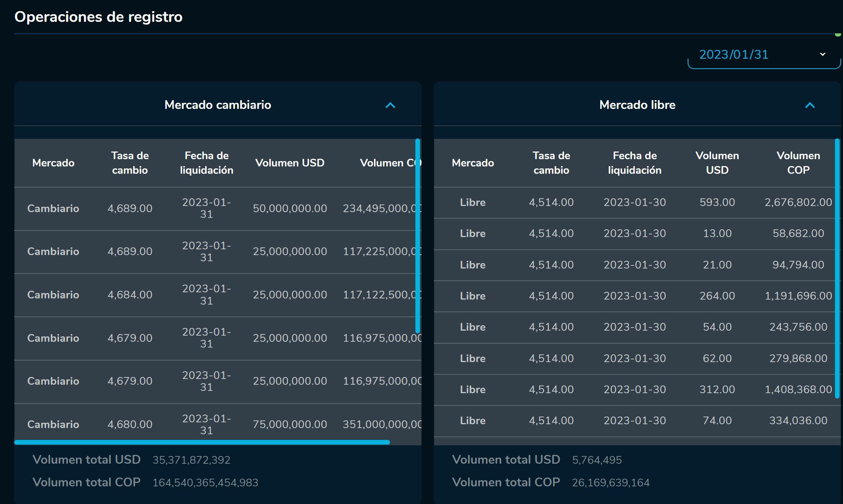The image size is (843, 504).
Task: Click the date dropdown arrow icon
Action: 822,54
